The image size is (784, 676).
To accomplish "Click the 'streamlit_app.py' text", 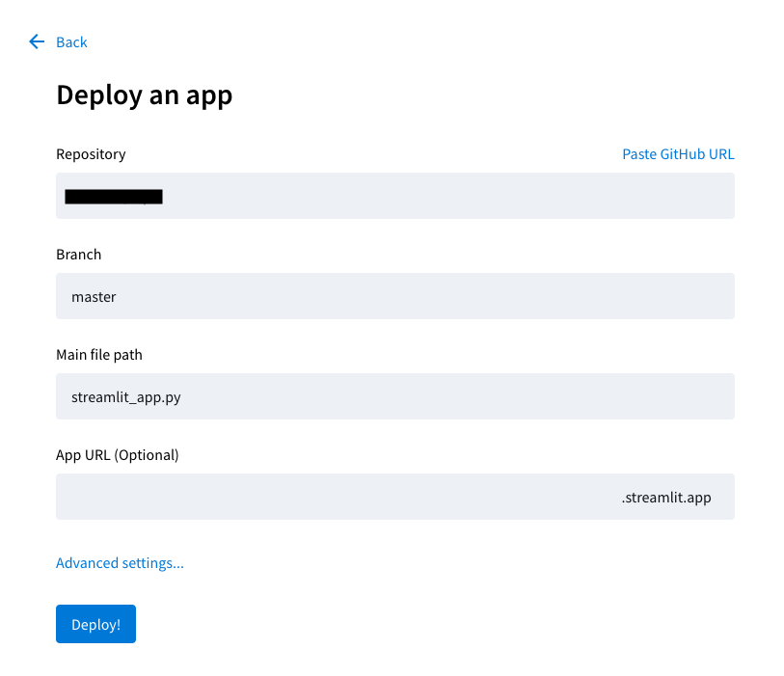I will point(125,397).
